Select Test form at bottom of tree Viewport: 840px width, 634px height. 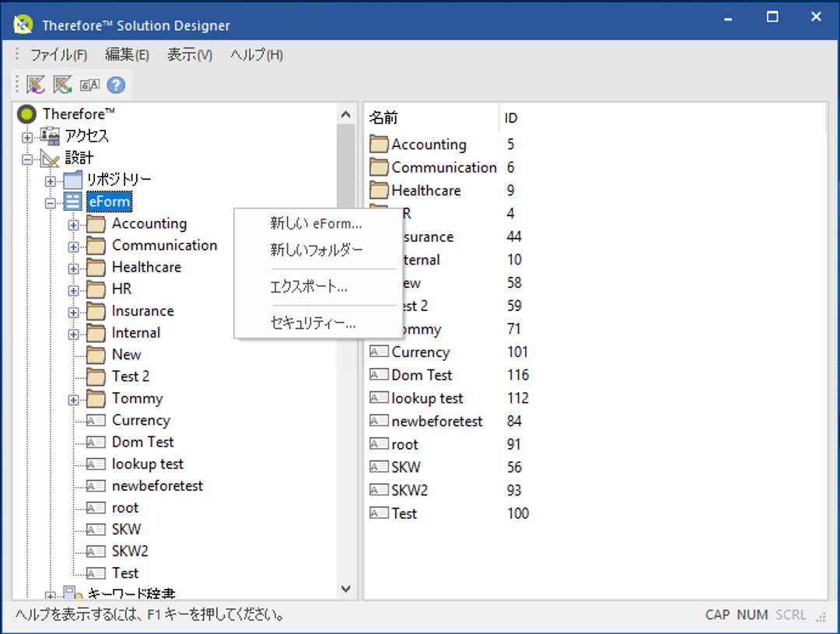pyautogui.click(x=124, y=573)
